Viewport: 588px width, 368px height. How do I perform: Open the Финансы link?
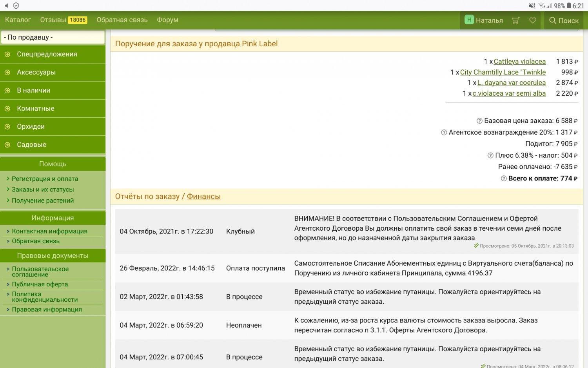pos(203,197)
